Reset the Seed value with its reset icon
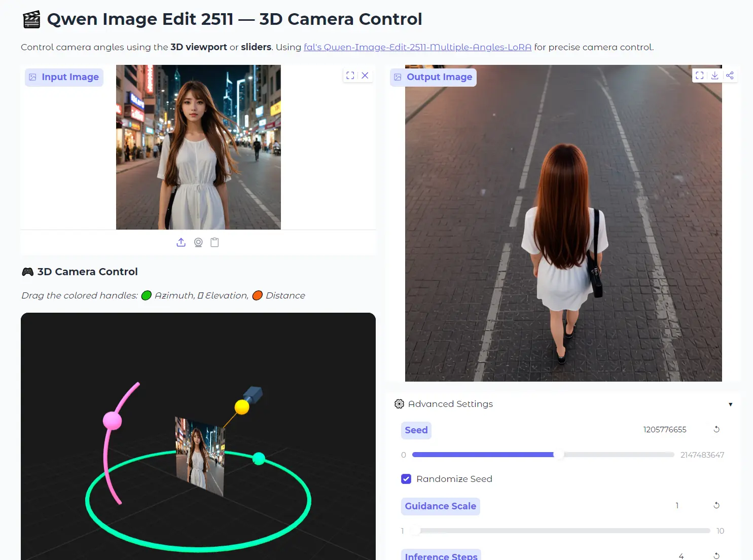This screenshot has height=560, width=753. pos(716,429)
